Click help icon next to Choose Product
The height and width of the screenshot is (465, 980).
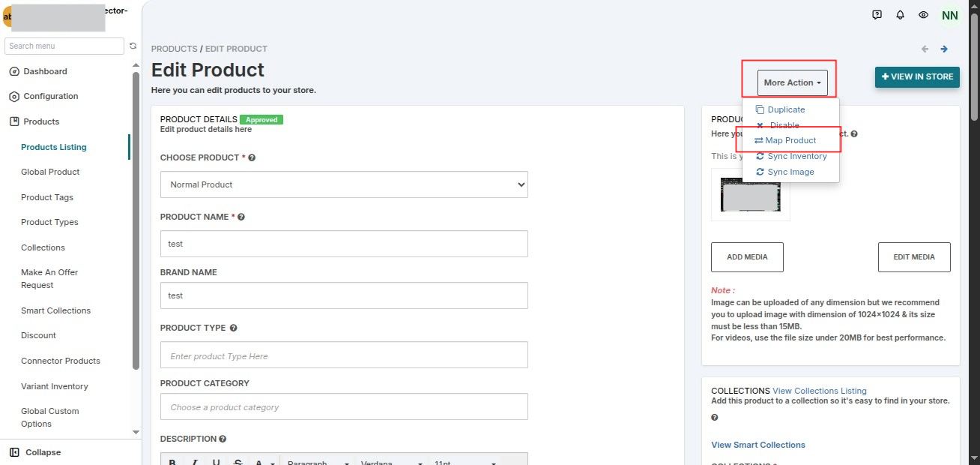pyautogui.click(x=252, y=158)
